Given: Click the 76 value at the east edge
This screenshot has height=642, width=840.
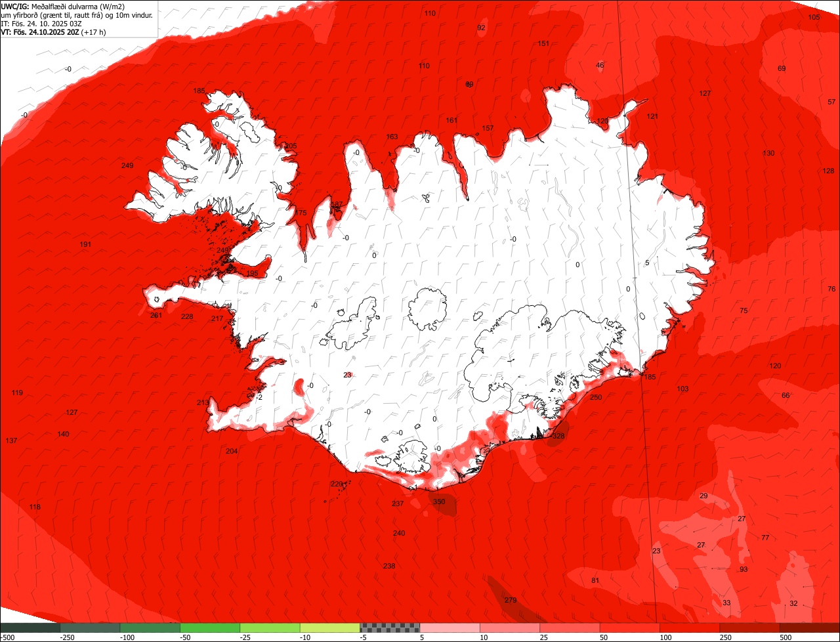Looking at the screenshot, I should tap(831, 289).
